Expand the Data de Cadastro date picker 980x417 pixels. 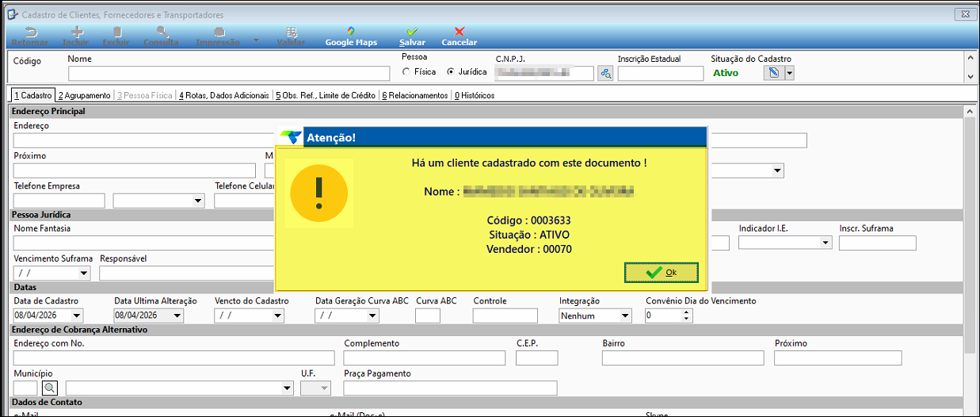tap(77, 316)
